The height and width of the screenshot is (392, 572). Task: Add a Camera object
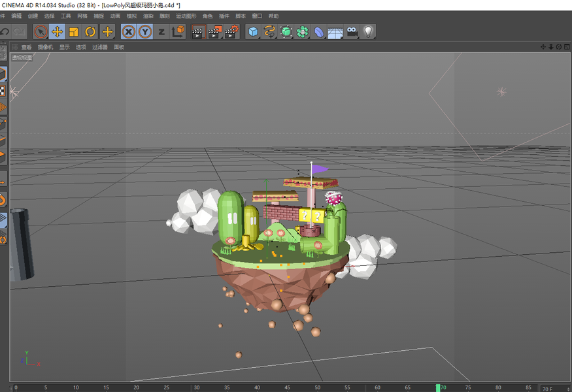tap(352, 32)
